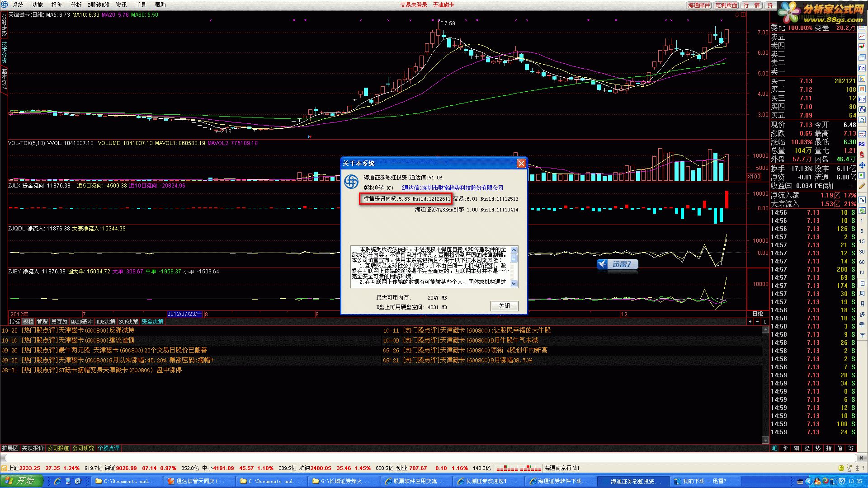The height and width of the screenshot is (488, 868).
Task: Click the news panel scroll-up arrow
Action: (765, 330)
